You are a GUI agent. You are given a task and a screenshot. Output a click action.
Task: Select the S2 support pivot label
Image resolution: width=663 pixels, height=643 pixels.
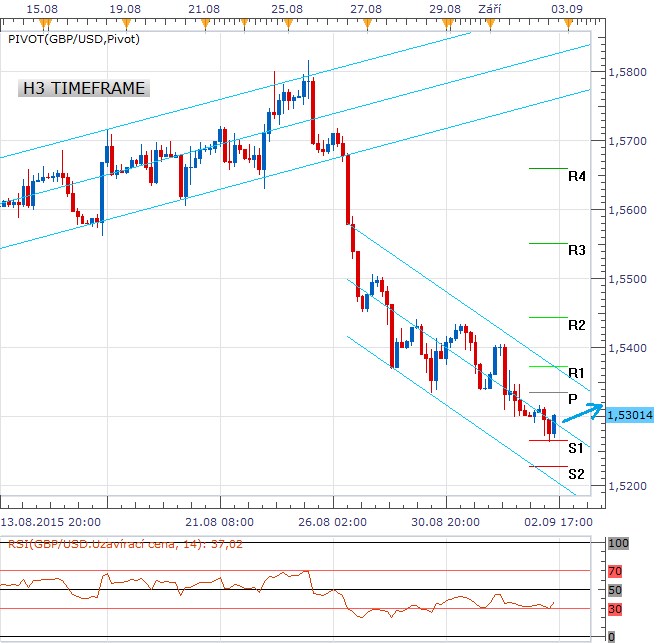[x=576, y=473]
